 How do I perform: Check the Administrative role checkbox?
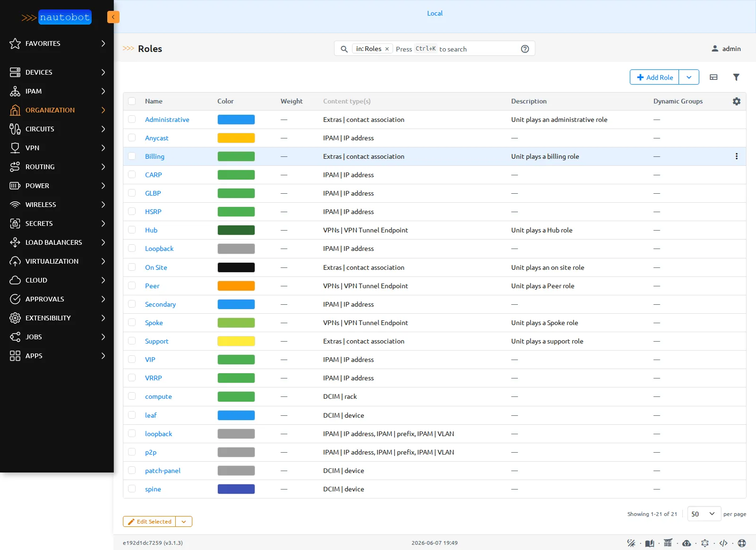pyautogui.click(x=132, y=120)
